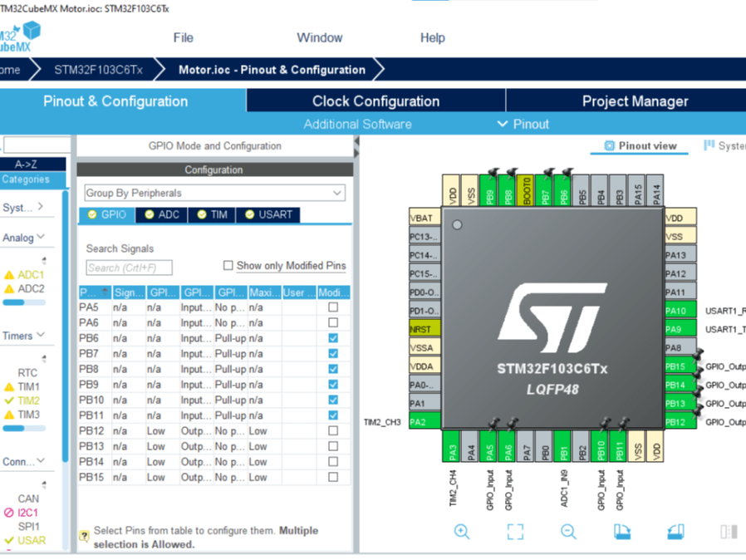
Task: Rotate the chip counterclockwise using the rotate icon
Action: [675, 531]
